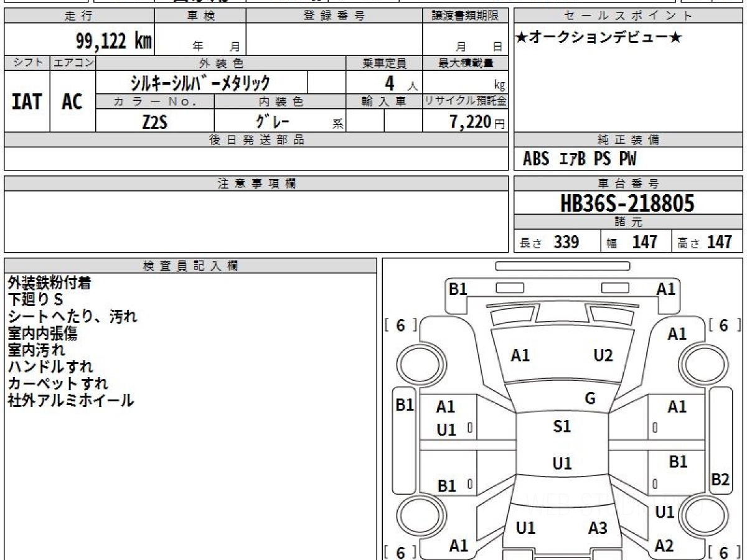Click the note 室内汚れ
Screen dimensions: 747x560
pos(36,350)
